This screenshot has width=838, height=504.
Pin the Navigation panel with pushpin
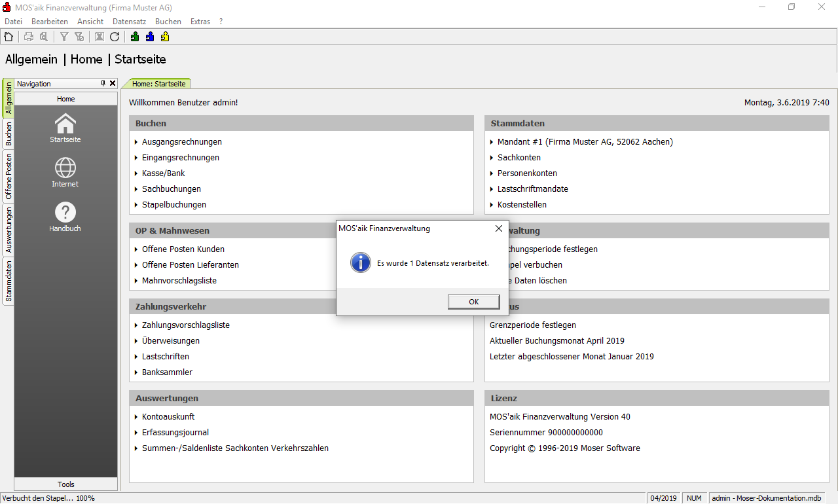click(103, 84)
